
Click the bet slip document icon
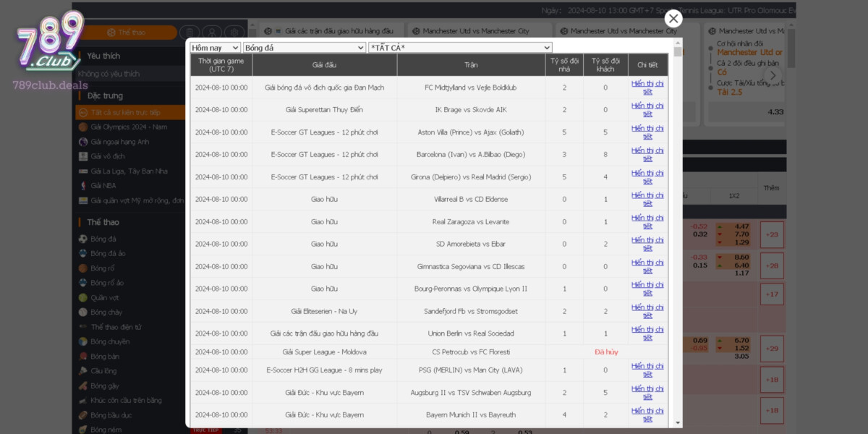point(189,33)
